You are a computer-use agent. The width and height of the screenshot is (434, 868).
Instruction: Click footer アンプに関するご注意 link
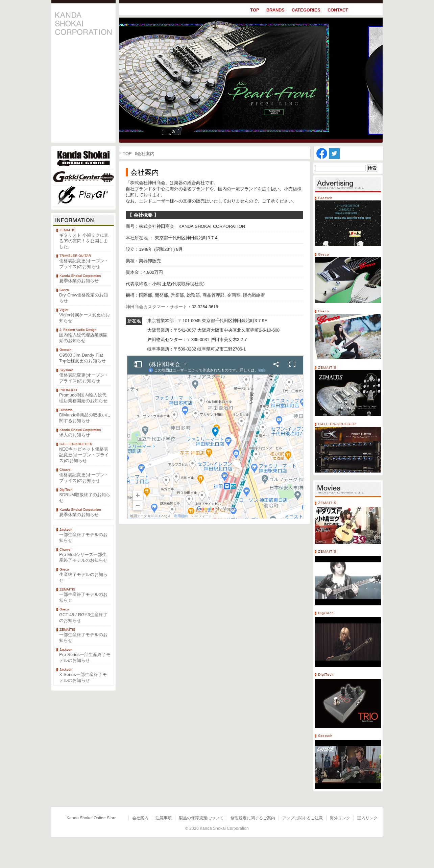(303, 818)
